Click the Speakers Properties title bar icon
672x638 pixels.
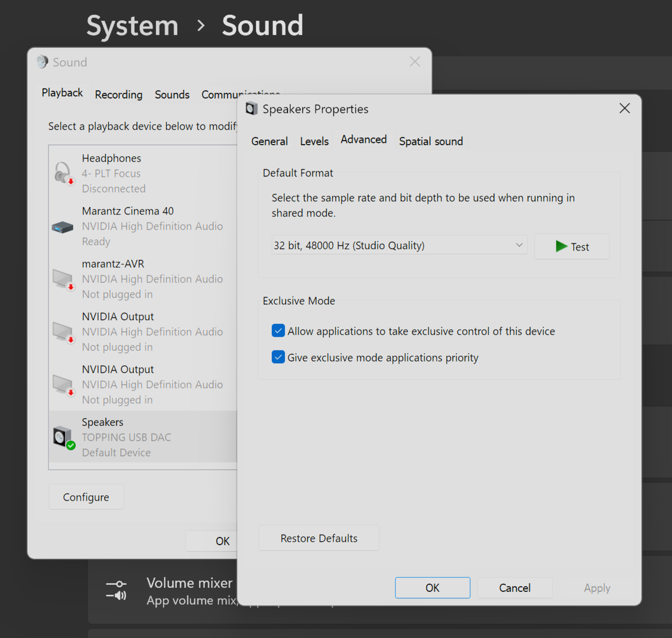tap(252, 109)
